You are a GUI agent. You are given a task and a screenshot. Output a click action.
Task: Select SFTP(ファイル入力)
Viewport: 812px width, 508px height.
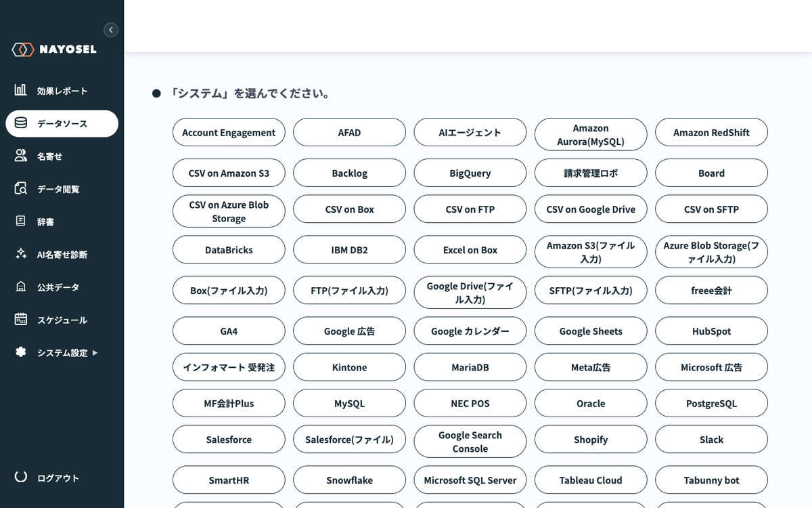click(591, 291)
